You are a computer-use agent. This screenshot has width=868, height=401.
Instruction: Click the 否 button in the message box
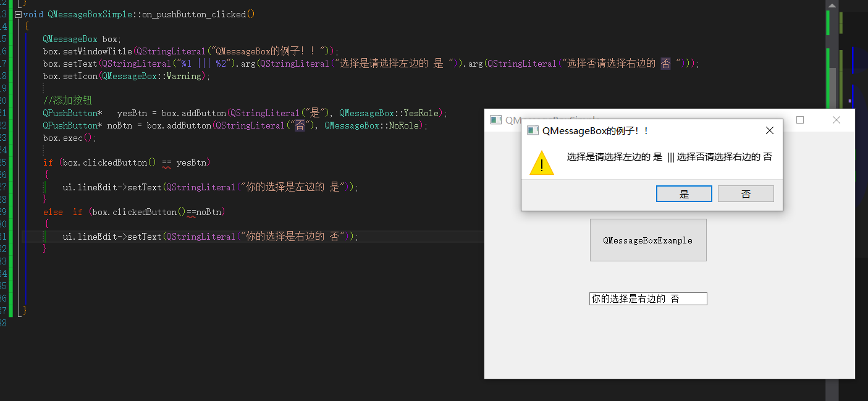click(x=746, y=194)
